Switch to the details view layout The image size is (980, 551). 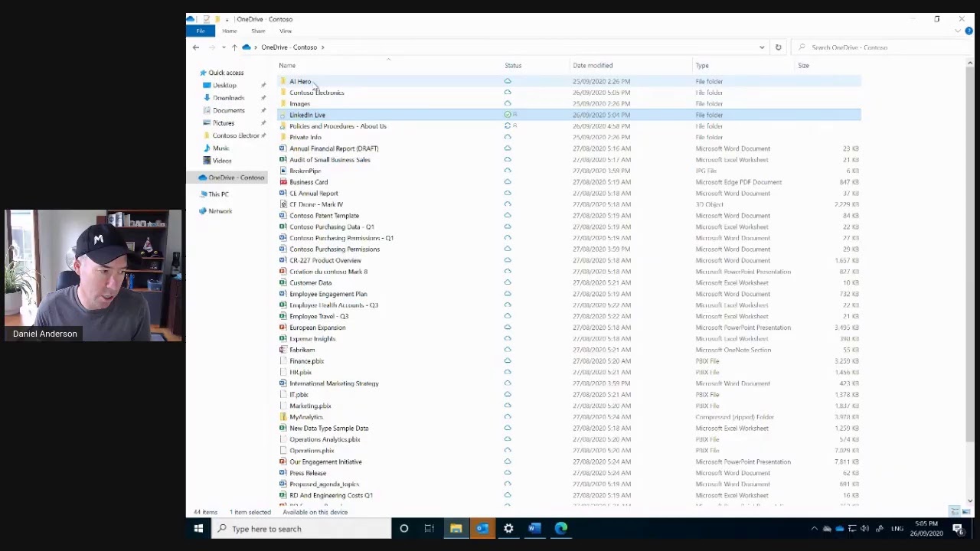(955, 512)
